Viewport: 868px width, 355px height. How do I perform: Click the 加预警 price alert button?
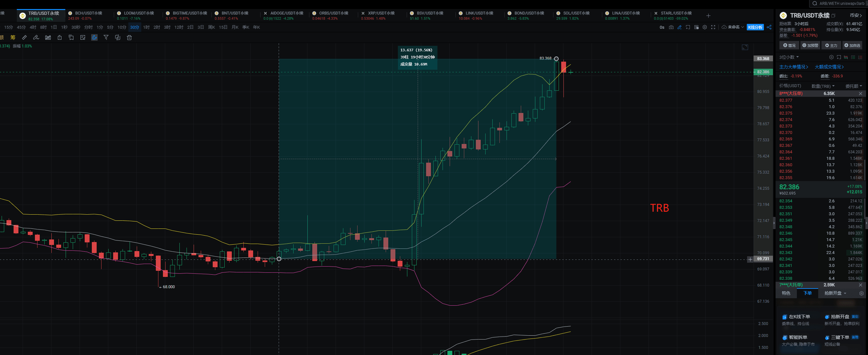810,45
